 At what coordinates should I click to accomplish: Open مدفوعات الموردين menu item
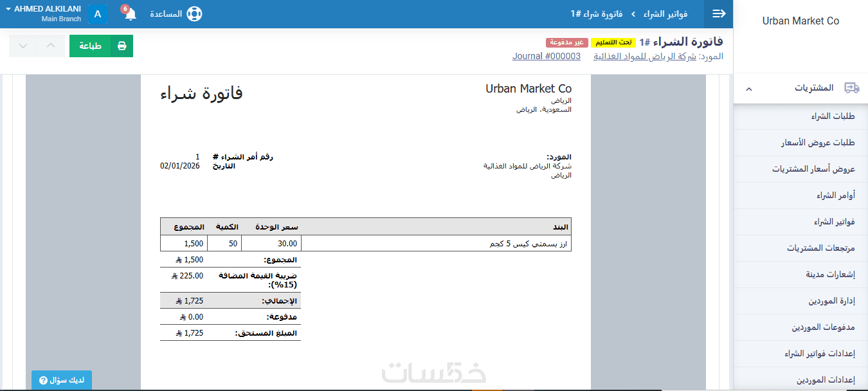[x=800, y=327]
